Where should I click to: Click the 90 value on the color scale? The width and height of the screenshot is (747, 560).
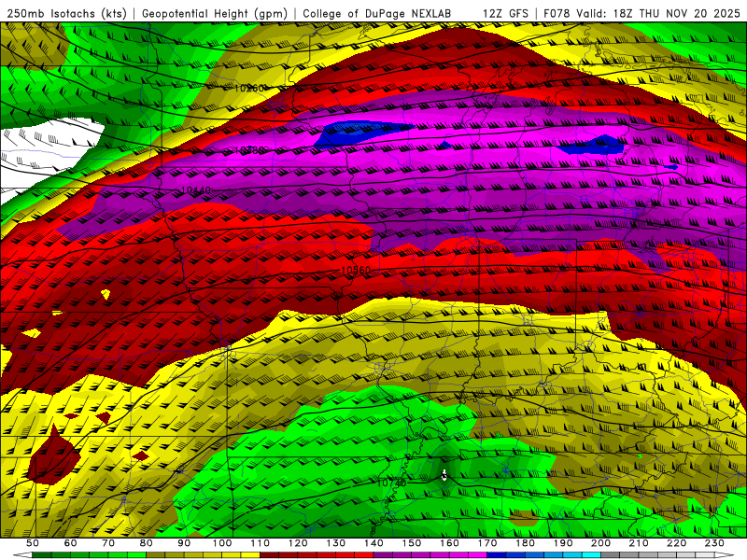pyautogui.click(x=184, y=543)
